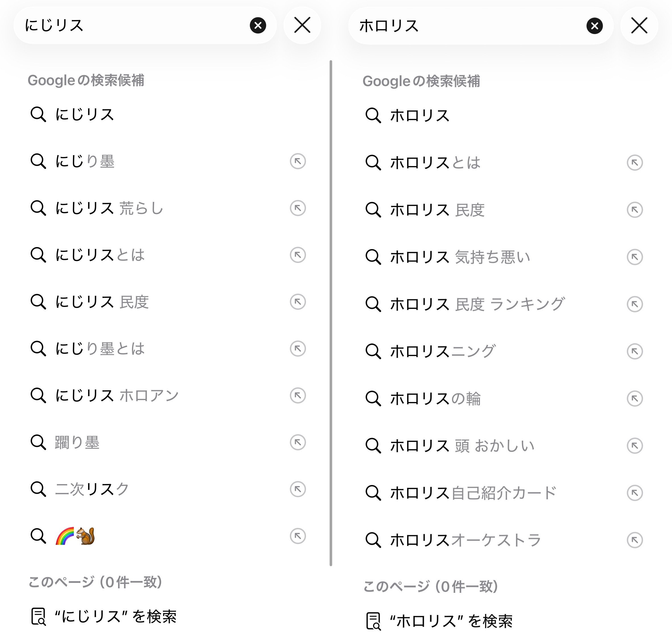This screenshot has width=672, height=642.
Task: Cancel the right ホロリス search panel
Action: (639, 26)
